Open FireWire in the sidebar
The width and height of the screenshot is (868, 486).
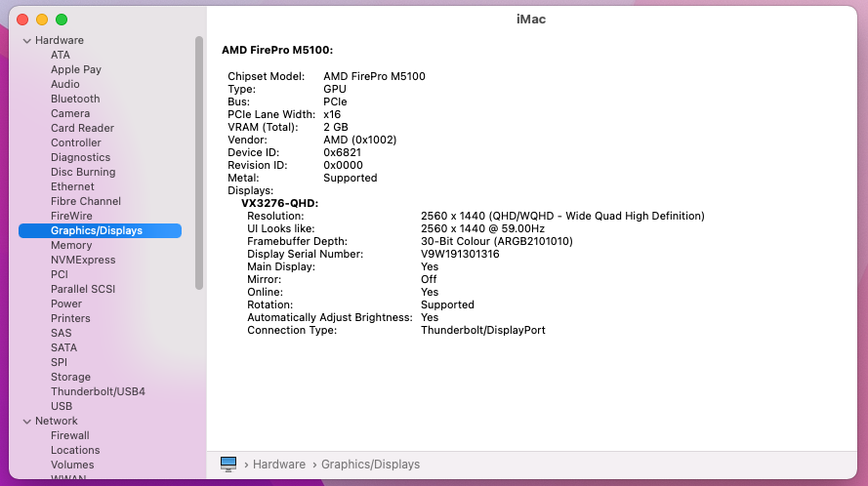[x=71, y=216]
